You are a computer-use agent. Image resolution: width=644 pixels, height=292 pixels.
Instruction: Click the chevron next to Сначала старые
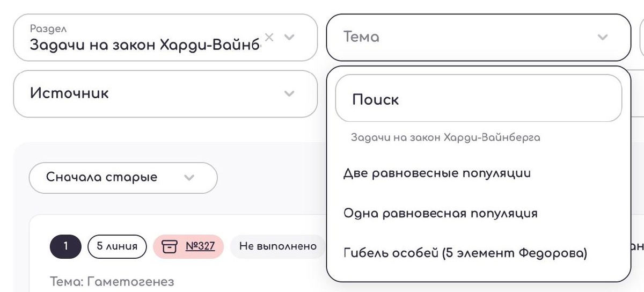tap(189, 178)
